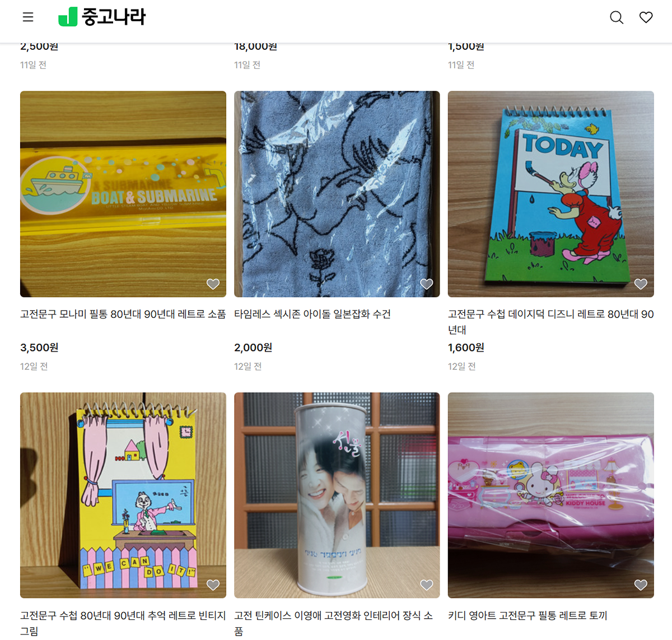
Task: Open 키디 영아트 고전문구 필통 listing title
Action: point(528,615)
